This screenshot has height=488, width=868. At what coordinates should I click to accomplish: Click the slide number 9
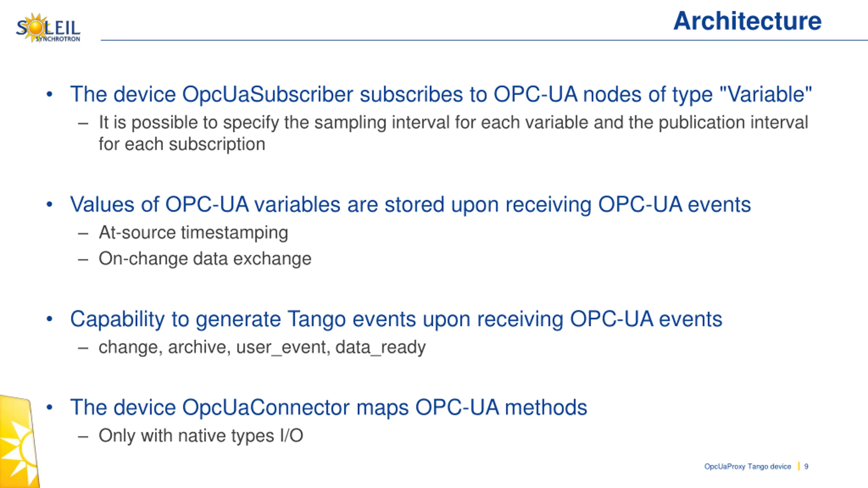tap(806, 466)
